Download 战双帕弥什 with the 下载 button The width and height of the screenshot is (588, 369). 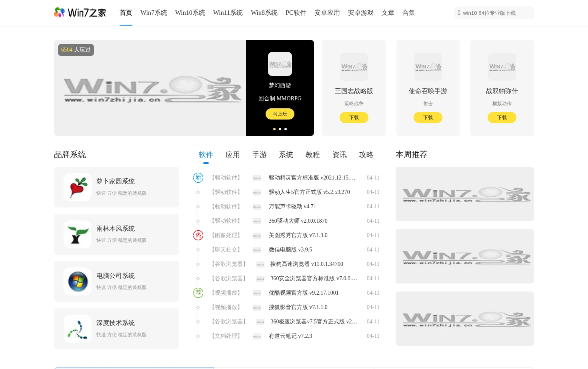502,118
